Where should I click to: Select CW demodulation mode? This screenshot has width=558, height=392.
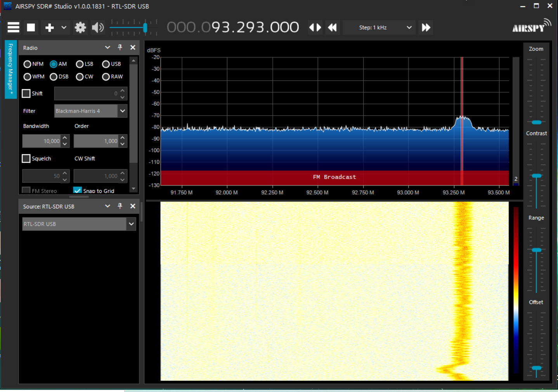85,77
